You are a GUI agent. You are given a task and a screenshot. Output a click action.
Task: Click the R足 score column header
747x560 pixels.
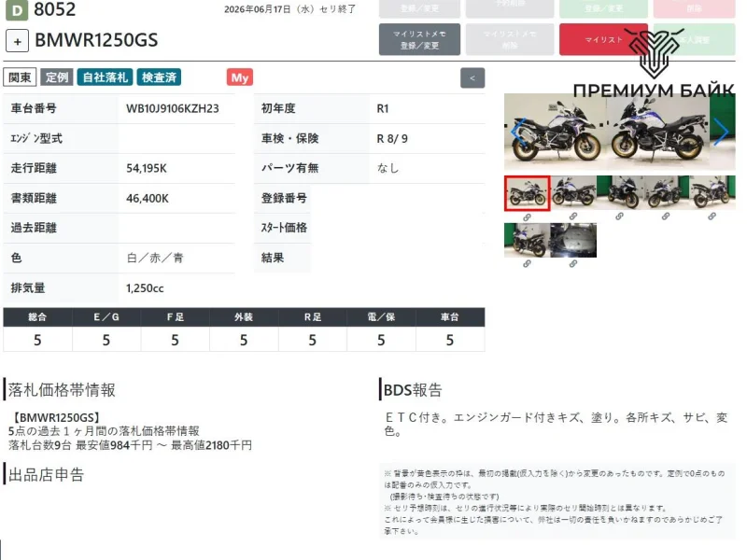point(313,317)
